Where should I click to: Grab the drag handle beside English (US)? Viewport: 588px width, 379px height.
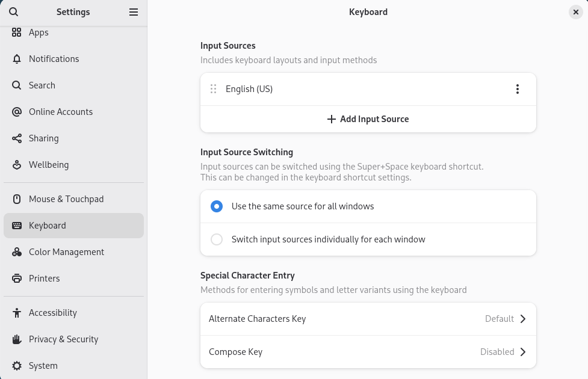(x=213, y=89)
